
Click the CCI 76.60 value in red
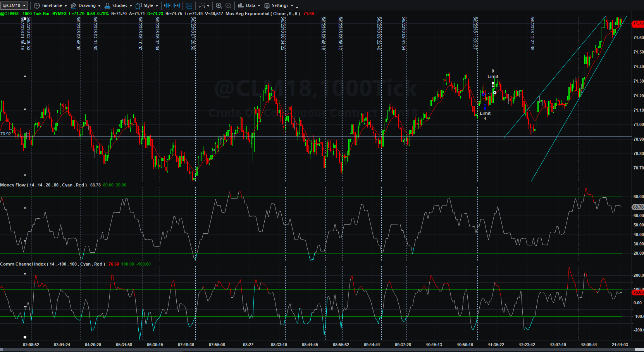114,264
